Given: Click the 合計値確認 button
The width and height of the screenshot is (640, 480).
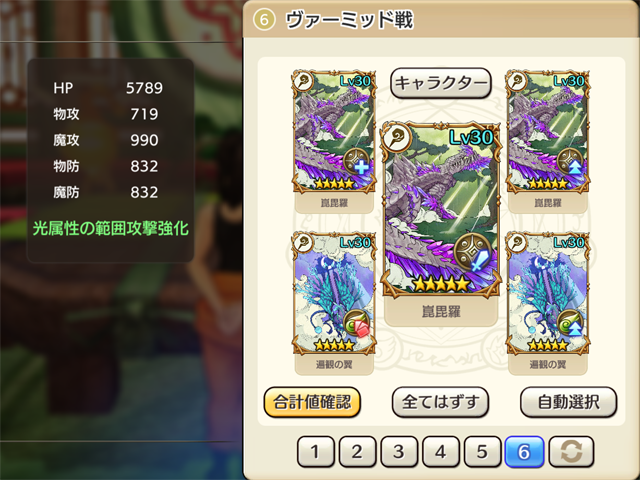Looking at the screenshot, I should click(x=312, y=402).
